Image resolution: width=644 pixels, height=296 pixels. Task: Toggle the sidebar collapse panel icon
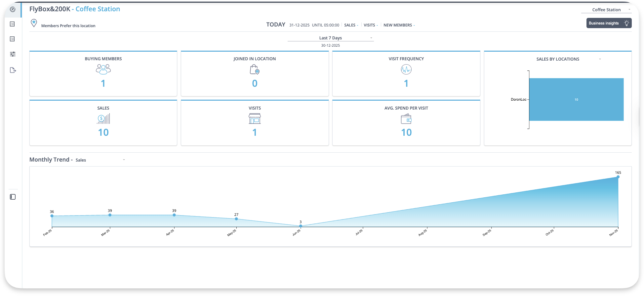click(13, 197)
